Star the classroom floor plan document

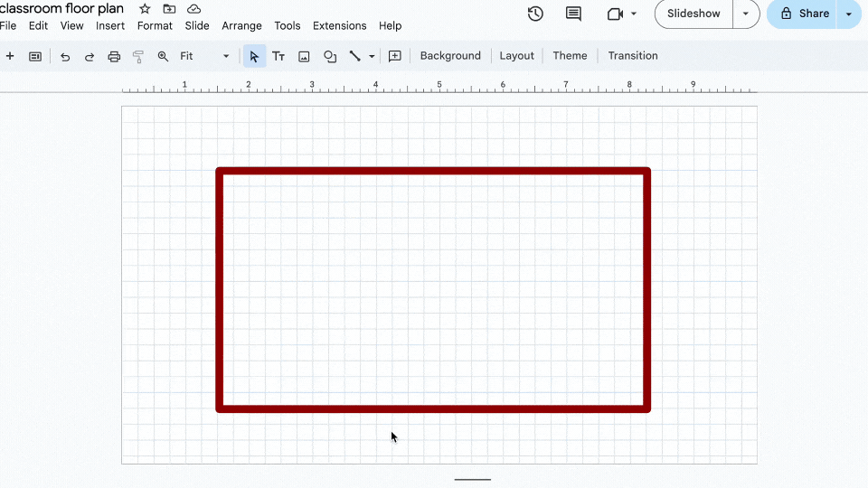(x=145, y=9)
